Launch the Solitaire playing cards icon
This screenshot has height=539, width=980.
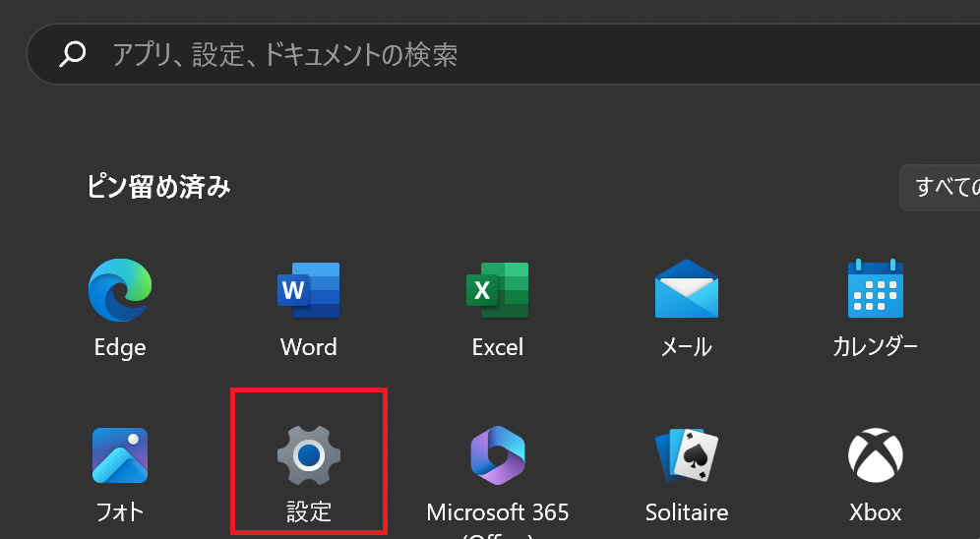(686, 454)
